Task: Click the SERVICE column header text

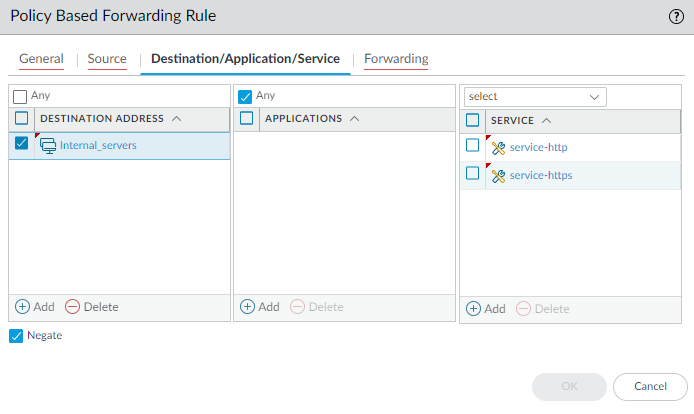Action: tap(513, 120)
